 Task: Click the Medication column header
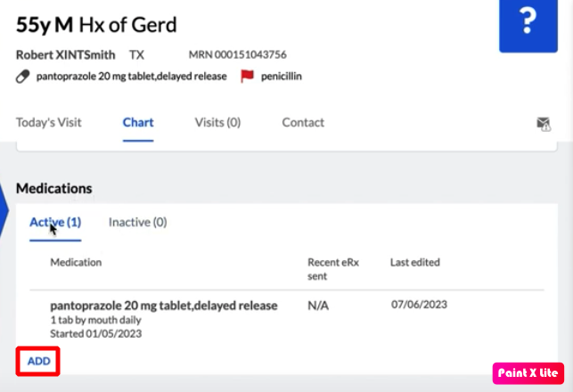(x=76, y=262)
